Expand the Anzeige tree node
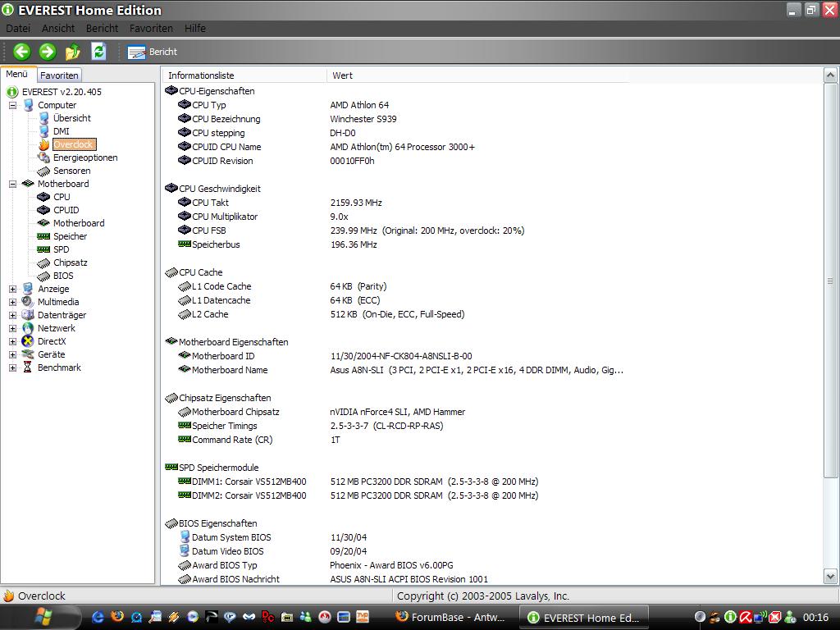The height and width of the screenshot is (630, 840). [x=12, y=289]
